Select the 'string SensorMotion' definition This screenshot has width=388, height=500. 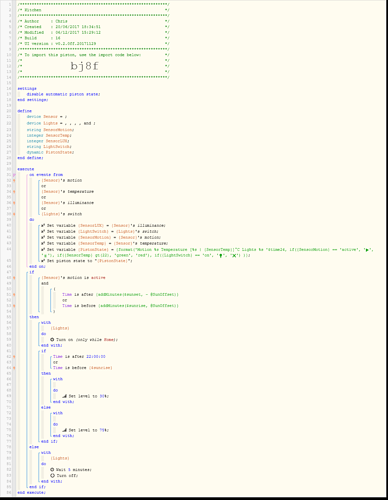[50, 130]
